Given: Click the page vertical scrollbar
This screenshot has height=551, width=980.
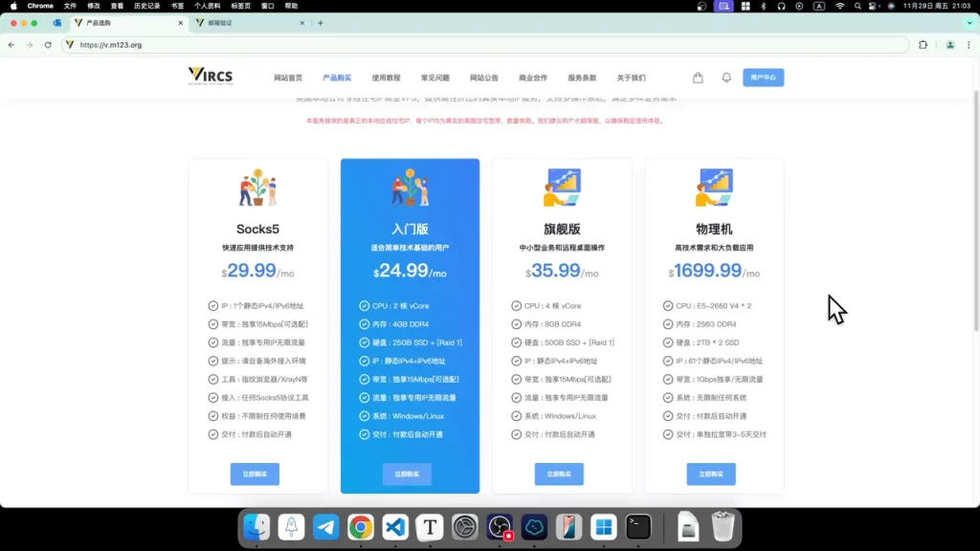Looking at the screenshot, I should [975, 212].
